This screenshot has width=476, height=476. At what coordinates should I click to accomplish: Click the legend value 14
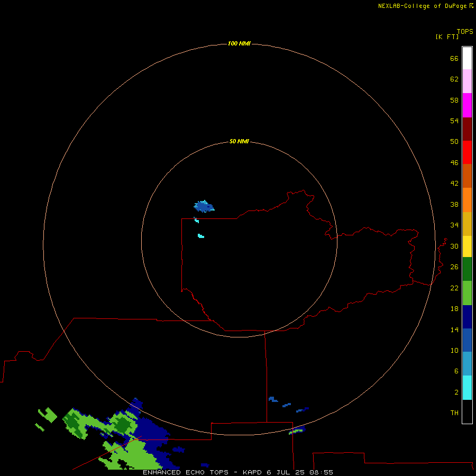pos(454,329)
